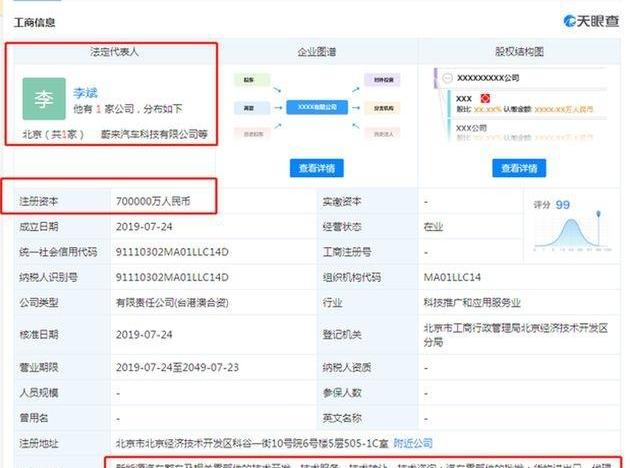Click the 人员规模 label cell
Image resolution: width=630 pixels, height=468 pixels.
(x=62, y=393)
